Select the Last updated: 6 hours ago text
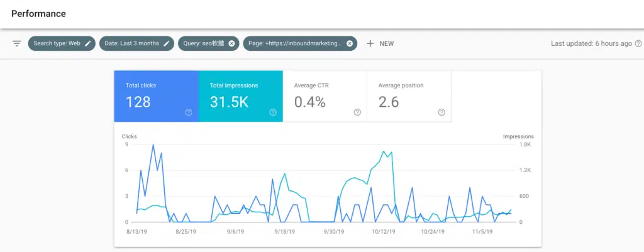This screenshot has width=644, height=252. point(591,43)
